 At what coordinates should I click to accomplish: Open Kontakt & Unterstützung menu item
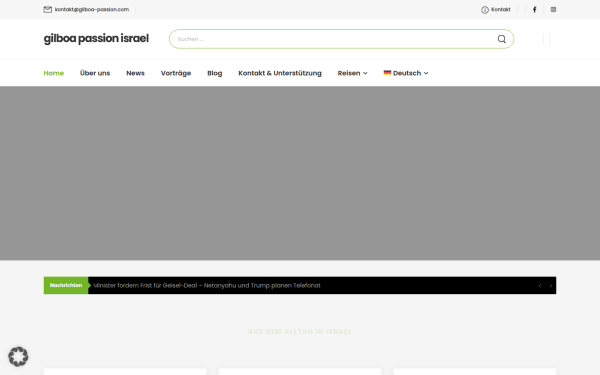coord(280,73)
